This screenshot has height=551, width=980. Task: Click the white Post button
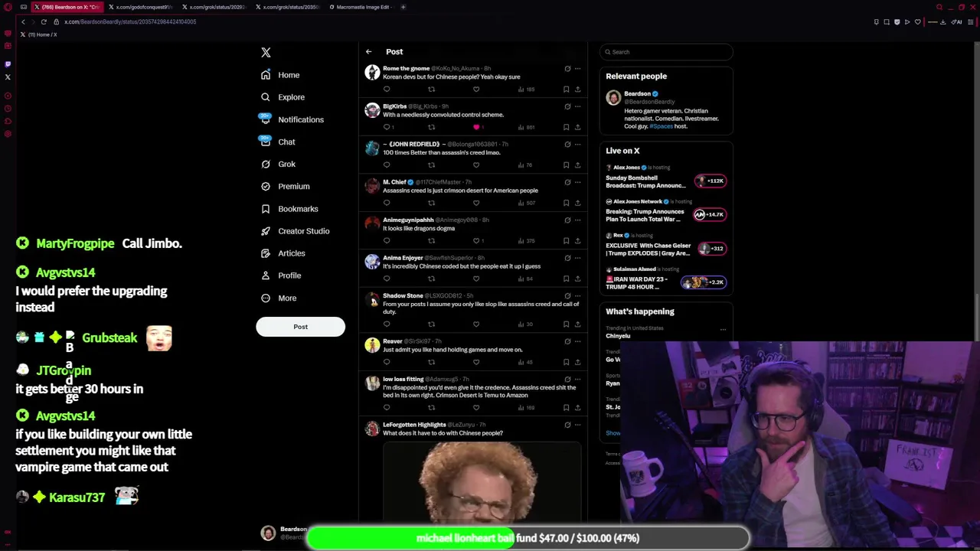[x=300, y=327]
